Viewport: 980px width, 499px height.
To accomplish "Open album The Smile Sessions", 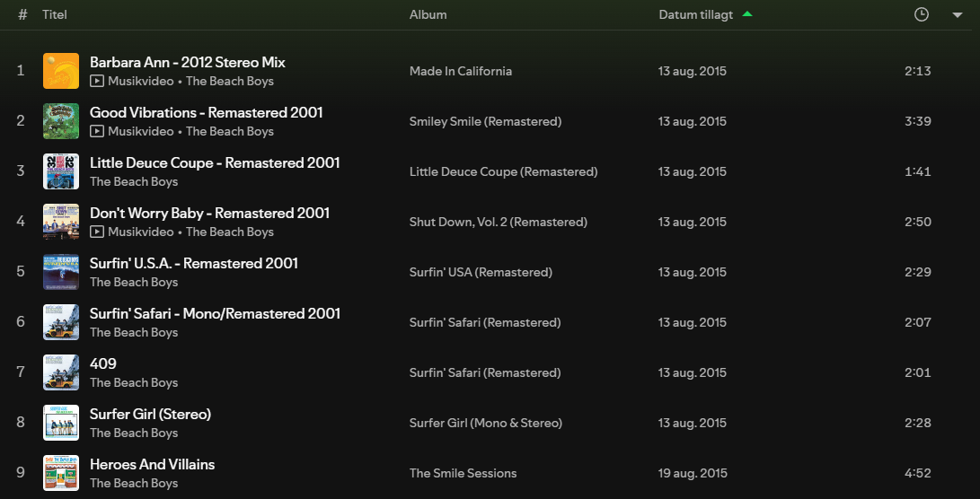I will (x=464, y=473).
